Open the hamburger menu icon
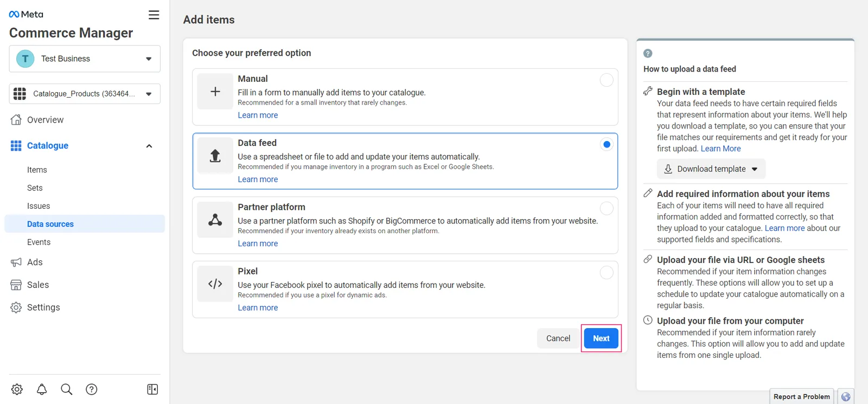 click(154, 15)
